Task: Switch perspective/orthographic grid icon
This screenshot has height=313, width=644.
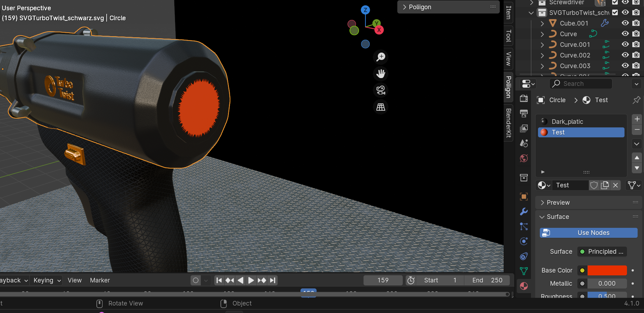Action: click(381, 107)
